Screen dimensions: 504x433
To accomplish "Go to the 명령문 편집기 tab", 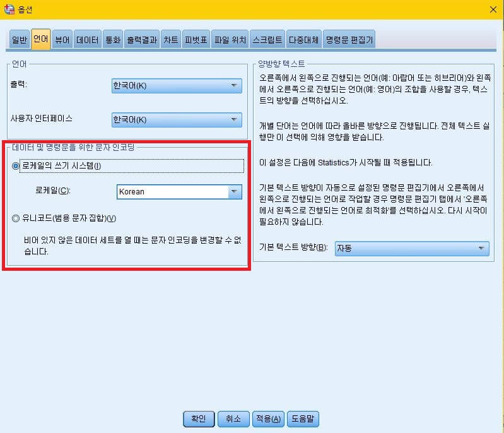I will [x=349, y=40].
